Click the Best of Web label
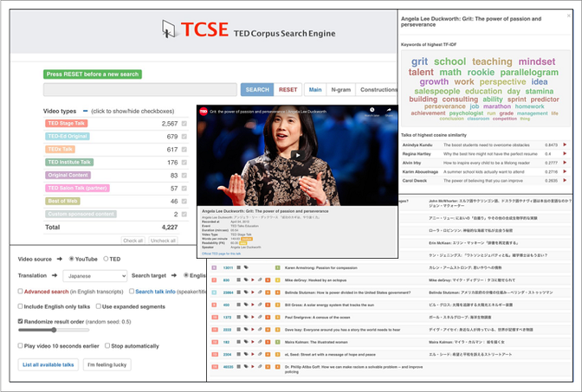The image size is (582, 392). pos(62,201)
